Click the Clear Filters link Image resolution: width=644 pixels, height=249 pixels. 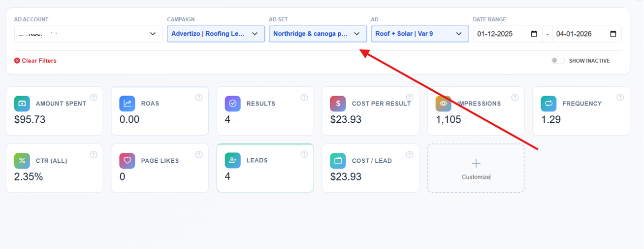tap(35, 61)
